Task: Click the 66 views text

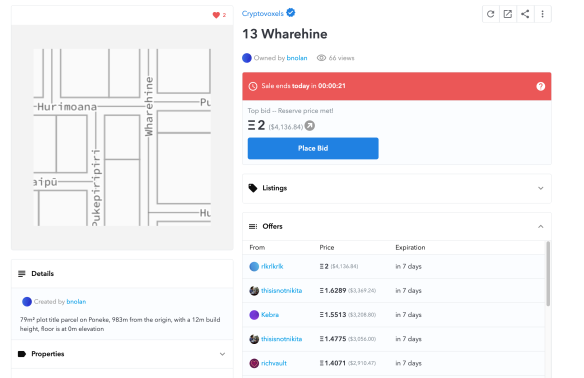Action: coord(342,58)
